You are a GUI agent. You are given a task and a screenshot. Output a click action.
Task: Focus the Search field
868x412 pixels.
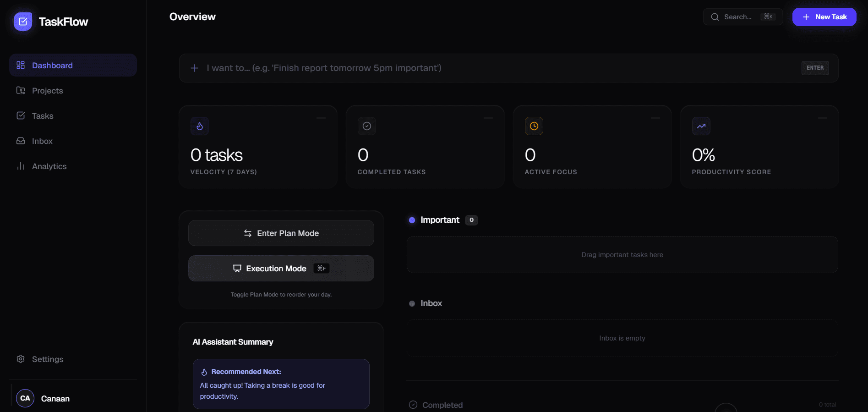tap(743, 17)
